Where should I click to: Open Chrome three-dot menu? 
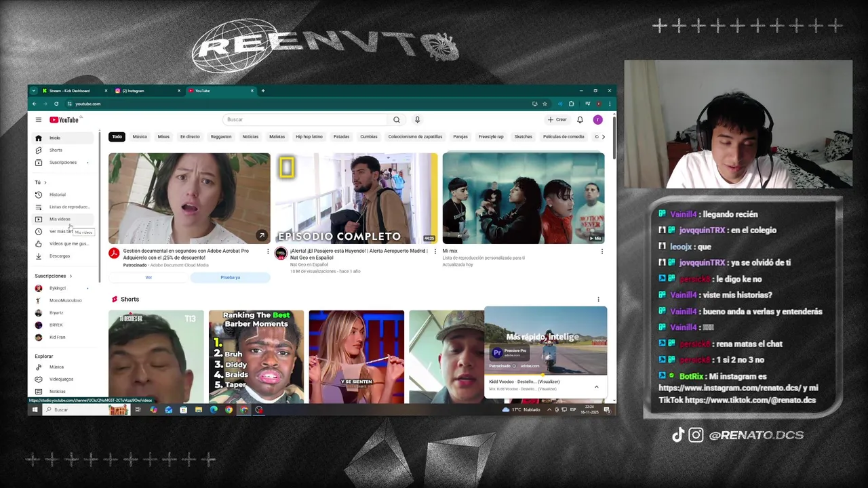tap(610, 104)
